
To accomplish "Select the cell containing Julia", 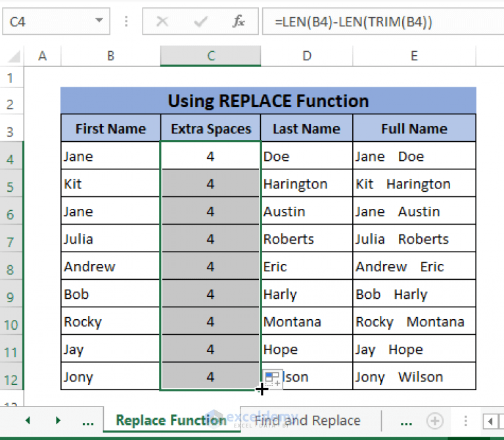I will point(110,238).
